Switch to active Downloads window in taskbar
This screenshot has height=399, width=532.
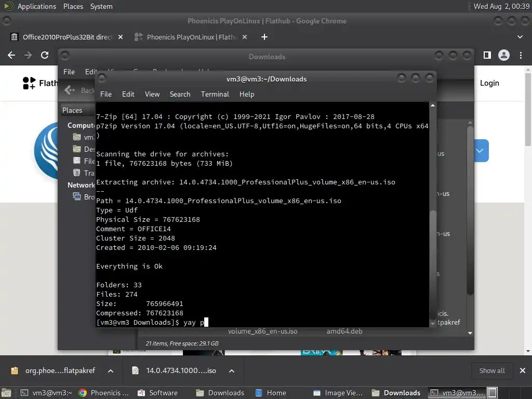(396, 393)
